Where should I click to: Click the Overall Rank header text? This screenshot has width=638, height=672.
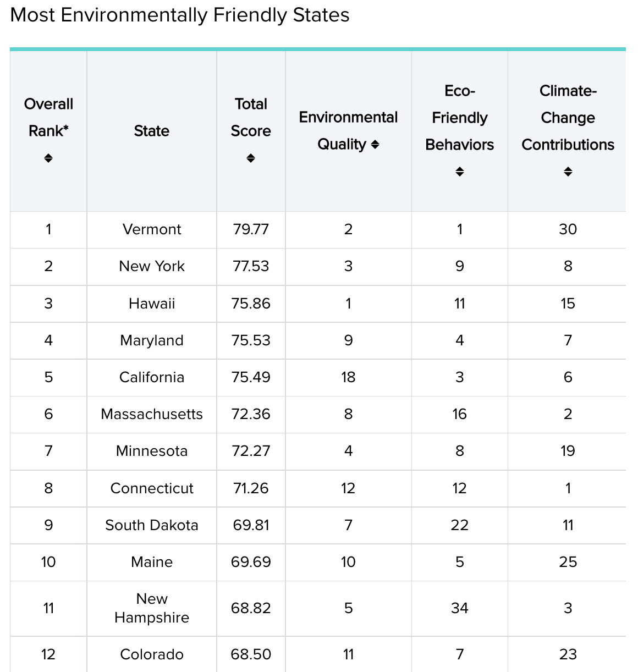(x=48, y=117)
